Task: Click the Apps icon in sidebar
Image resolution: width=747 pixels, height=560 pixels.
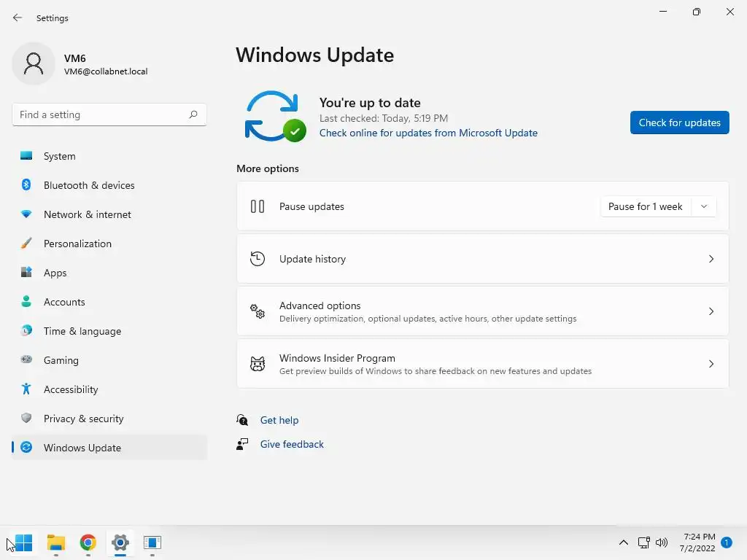Action: pyautogui.click(x=26, y=273)
